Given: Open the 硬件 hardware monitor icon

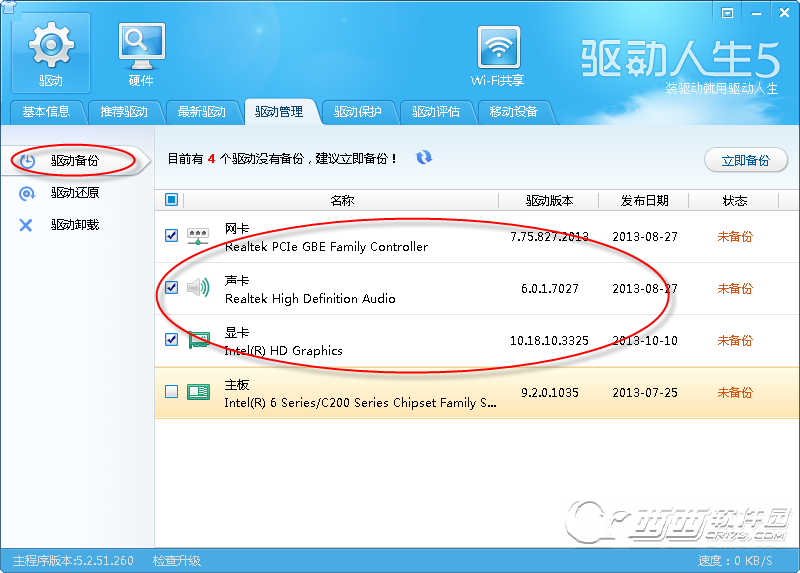Looking at the screenshot, I should (x=141, y=53).
